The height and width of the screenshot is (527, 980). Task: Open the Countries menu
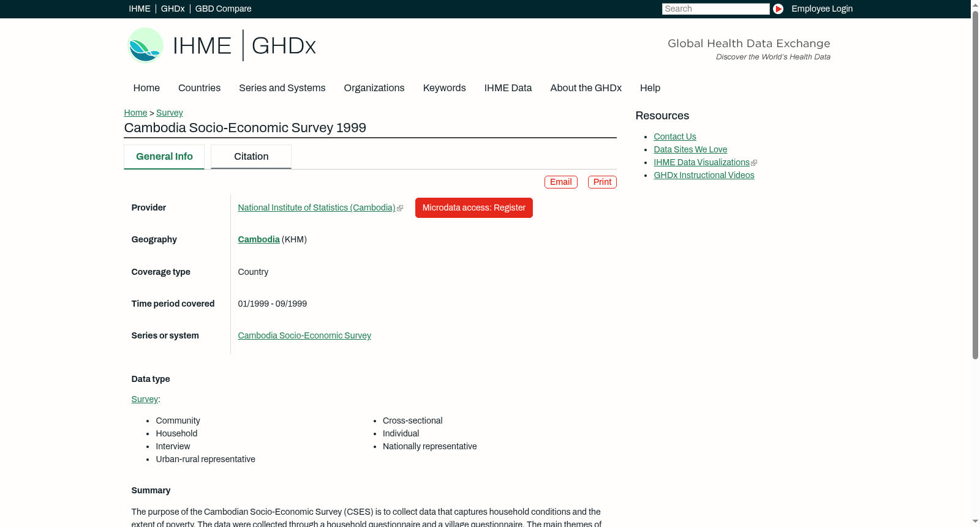(199, 88)
